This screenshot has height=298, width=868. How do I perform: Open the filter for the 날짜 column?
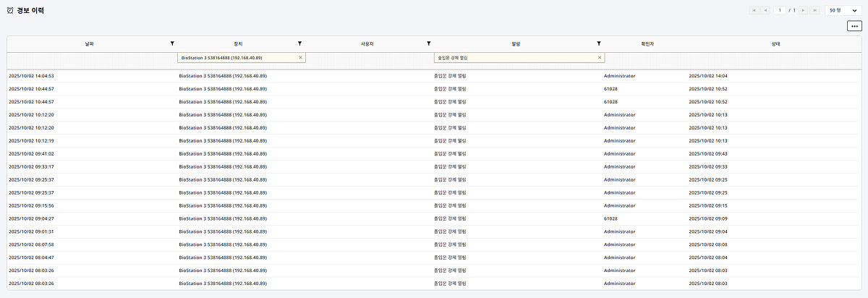coord(172,44)
